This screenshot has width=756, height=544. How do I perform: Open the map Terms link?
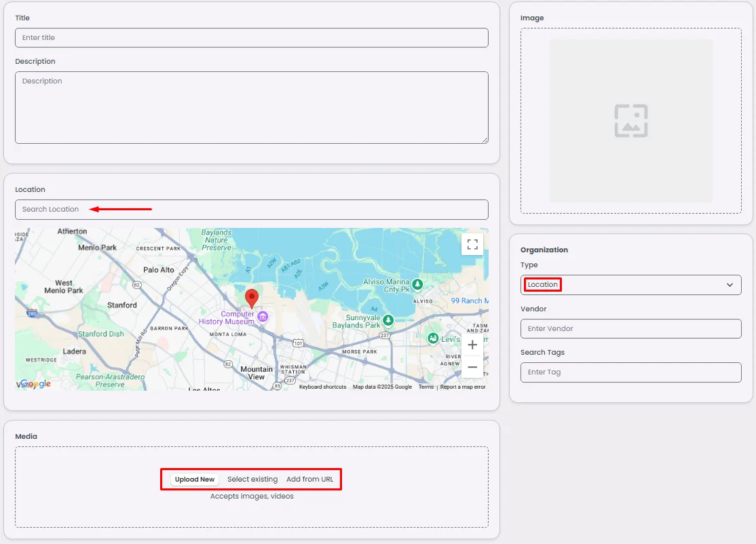(426, 387)
